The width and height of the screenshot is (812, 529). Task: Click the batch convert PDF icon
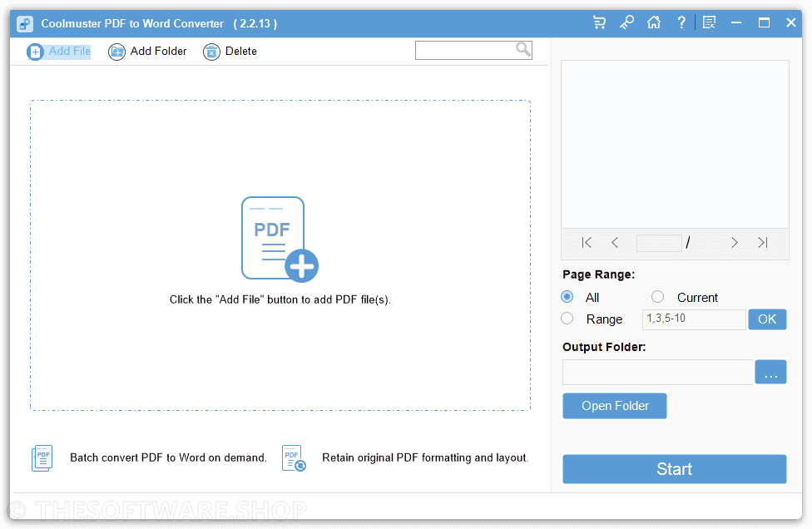tap(42, 458)
